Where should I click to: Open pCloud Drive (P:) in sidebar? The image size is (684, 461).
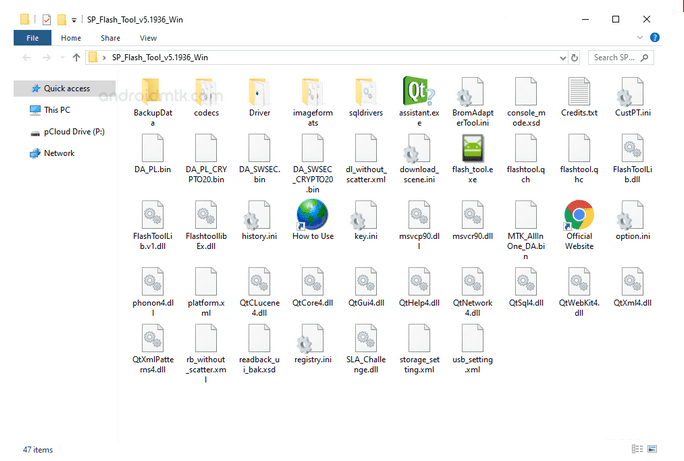coord(68,132)
